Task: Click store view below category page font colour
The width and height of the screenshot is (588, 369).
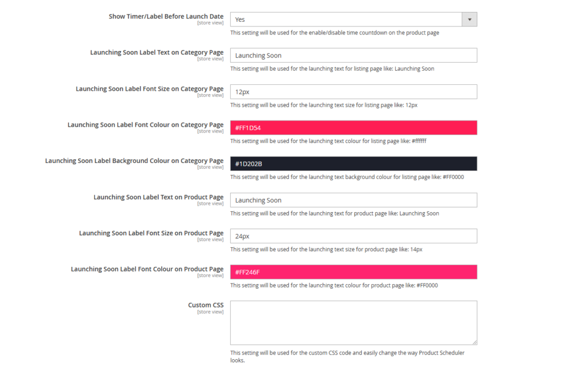Action: [211, 131]
